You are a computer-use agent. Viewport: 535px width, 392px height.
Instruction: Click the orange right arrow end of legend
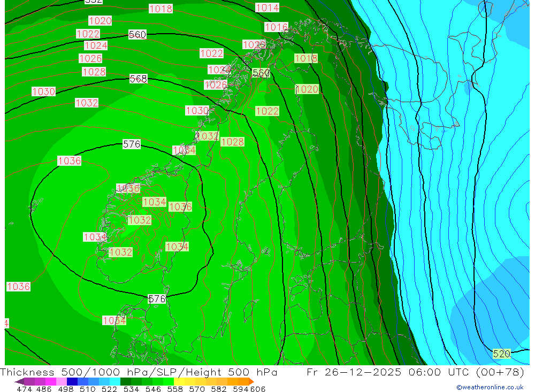[251, 381]
